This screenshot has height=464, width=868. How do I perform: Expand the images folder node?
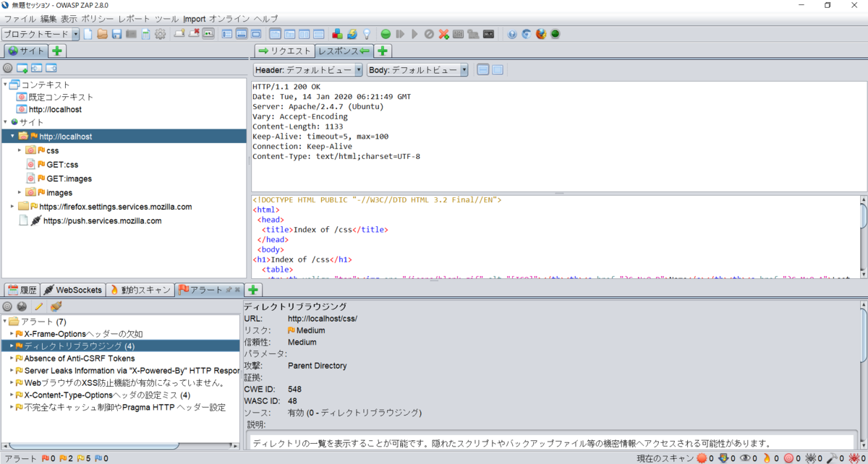tap(20, 192)
